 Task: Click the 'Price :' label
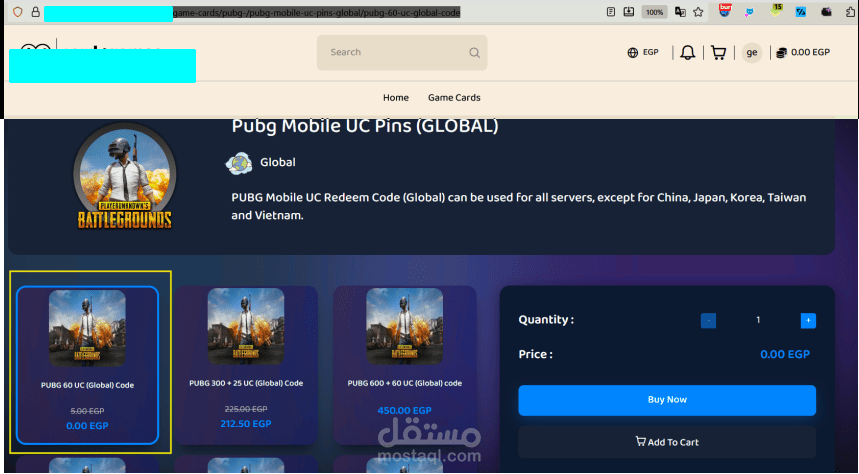pos(535,355)
